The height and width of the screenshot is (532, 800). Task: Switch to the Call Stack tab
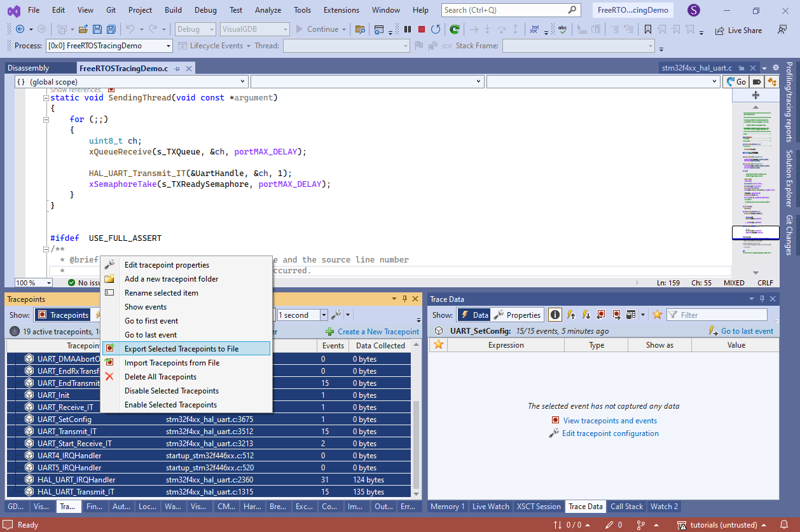[626, 507]
